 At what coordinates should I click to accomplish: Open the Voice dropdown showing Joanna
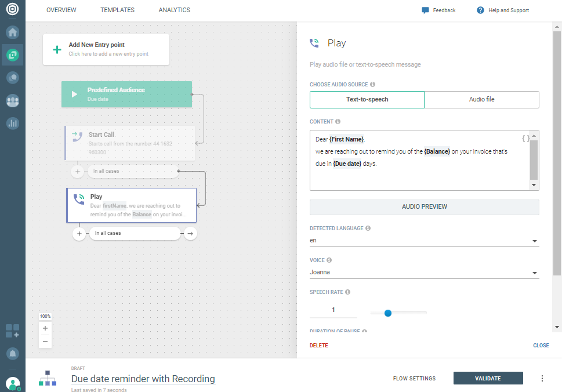click(534, 273)
